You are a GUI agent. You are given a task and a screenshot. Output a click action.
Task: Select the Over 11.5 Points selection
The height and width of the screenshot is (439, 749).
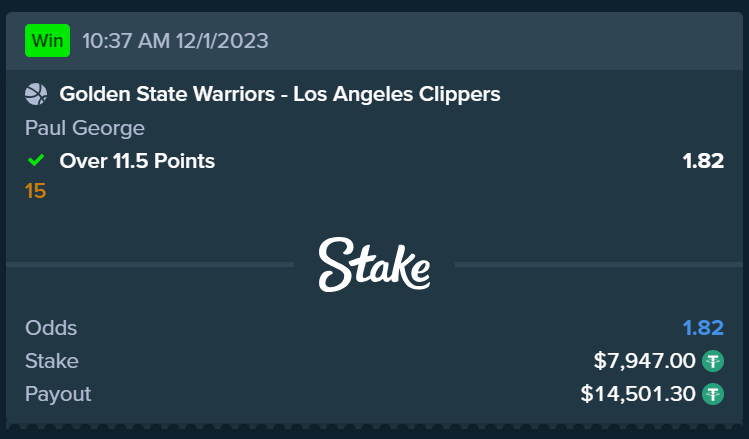click(x=137, y=160)
